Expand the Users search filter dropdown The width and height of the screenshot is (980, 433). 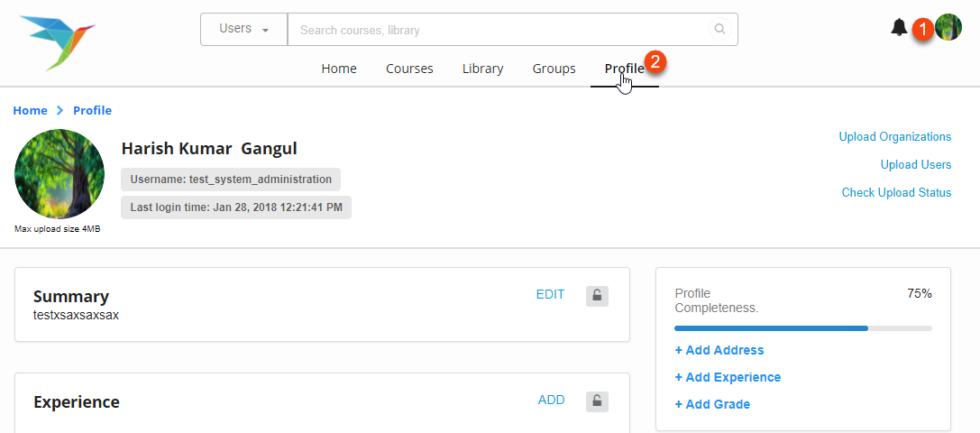(x=243, y=29)
